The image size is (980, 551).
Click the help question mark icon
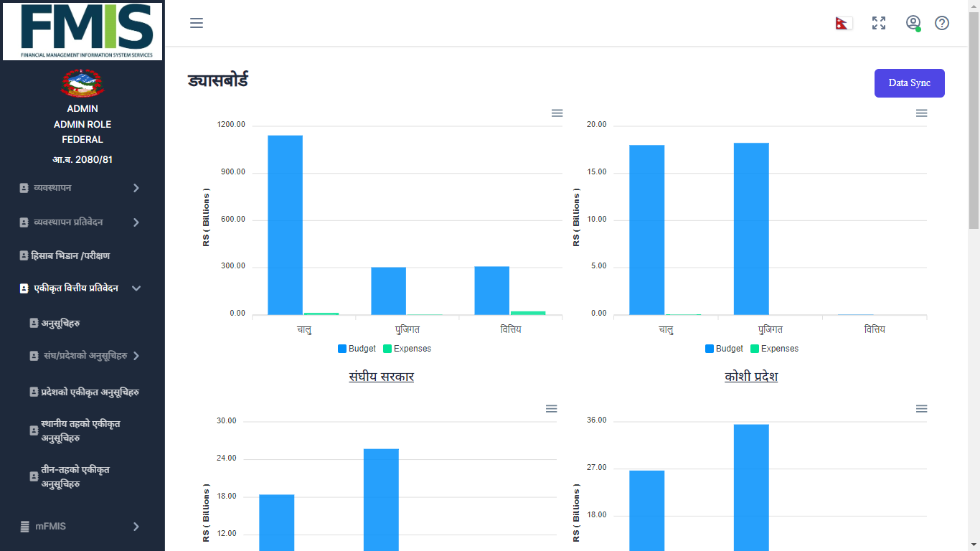click(x=942, y=23)
